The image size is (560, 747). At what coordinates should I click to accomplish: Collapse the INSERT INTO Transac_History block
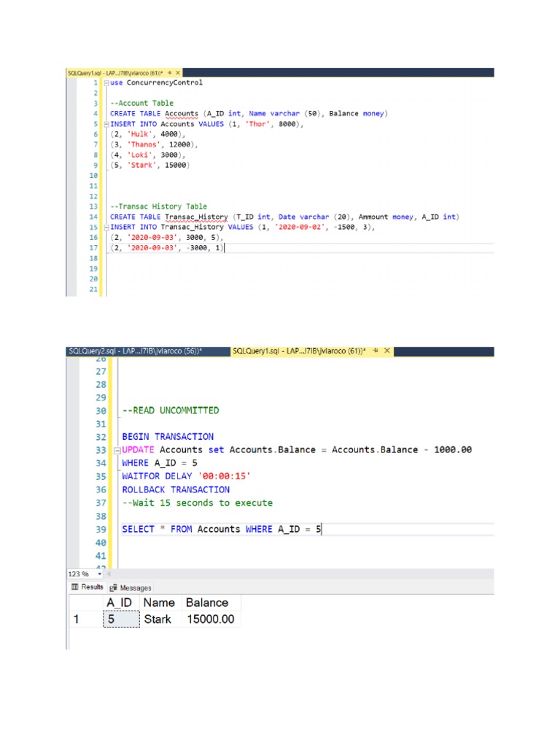click(x=106, y=228)
